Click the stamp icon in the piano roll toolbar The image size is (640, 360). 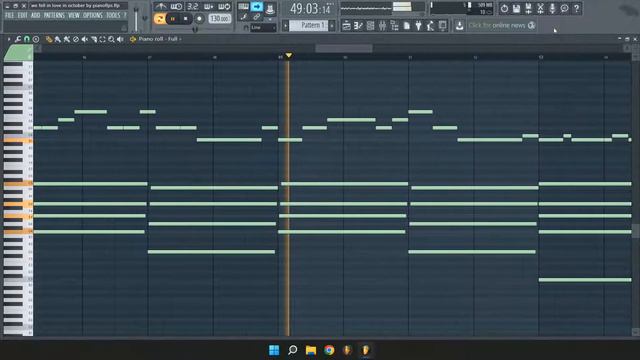pos(36,39)
